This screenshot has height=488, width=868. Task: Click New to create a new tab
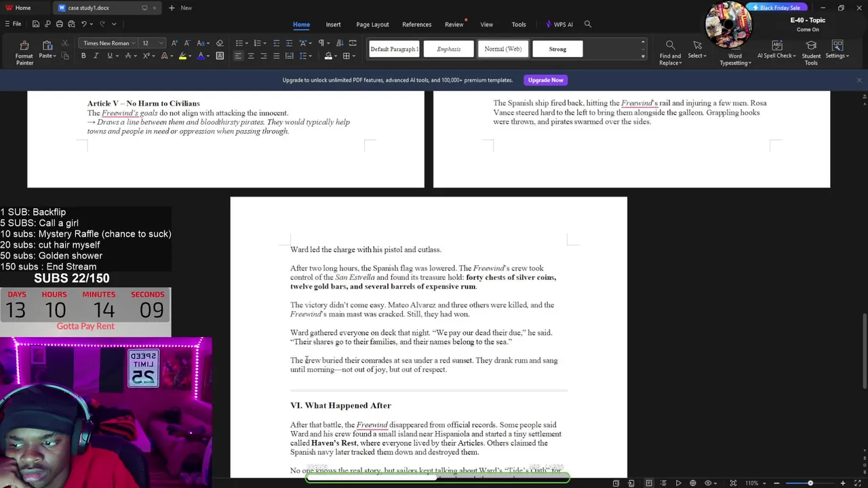[180, 7]
